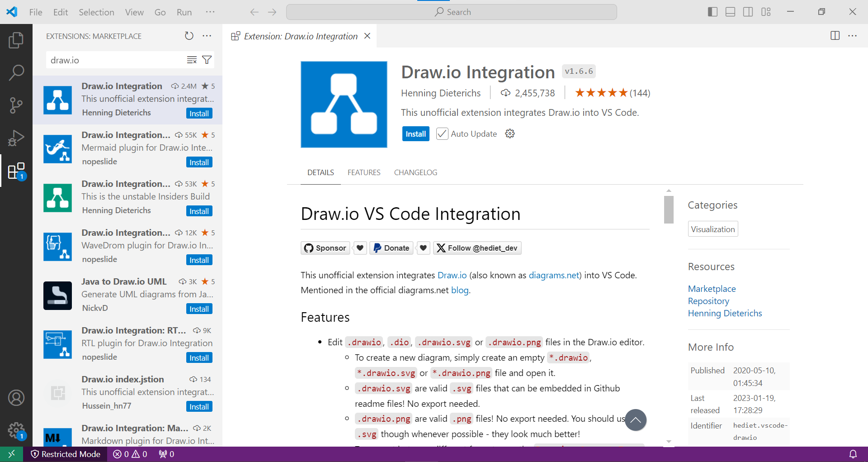Image resolution: width=868 pixels, height=462 pixels.
Task: Click the scroll-to-top round arrow button
Action: [636, 420]
